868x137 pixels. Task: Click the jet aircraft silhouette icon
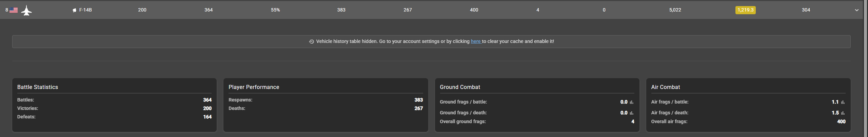(x=26, y=10)
